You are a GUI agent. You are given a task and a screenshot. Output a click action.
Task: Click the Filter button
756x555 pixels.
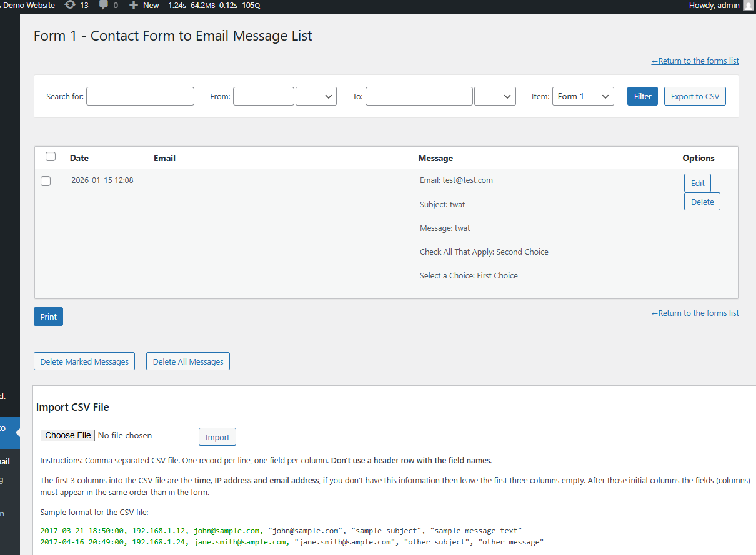(x=642, y=96)
